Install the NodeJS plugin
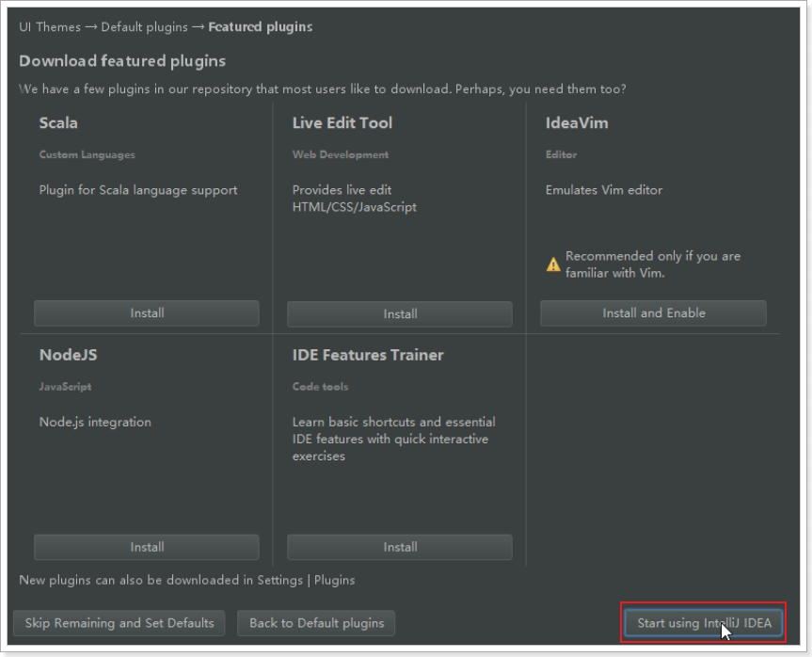812x657 pixels. click(x=147, y=547)
